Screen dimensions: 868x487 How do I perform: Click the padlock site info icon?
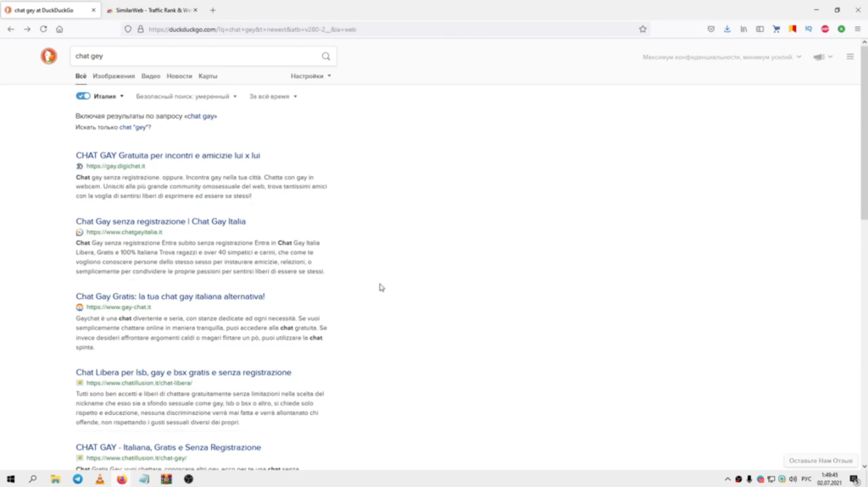(141, 30)
